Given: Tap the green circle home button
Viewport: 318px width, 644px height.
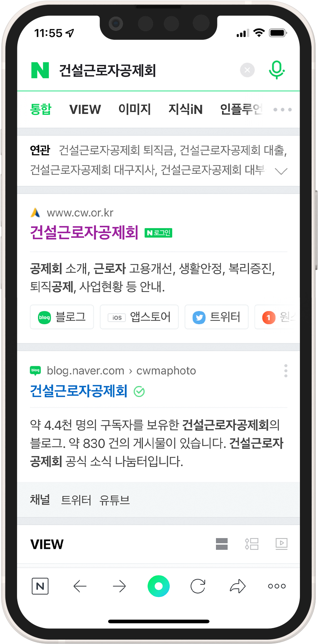Looking at the screenshot, I should pyautogui.click(x=158, y=586).
